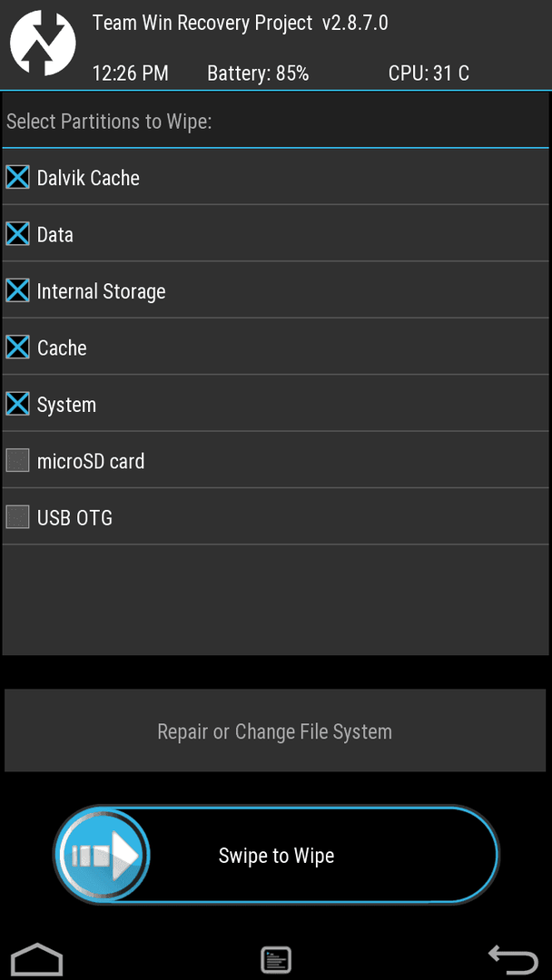Tap the microSD card row label
This screenshot has height=980, width=552.
click(90, 461)
